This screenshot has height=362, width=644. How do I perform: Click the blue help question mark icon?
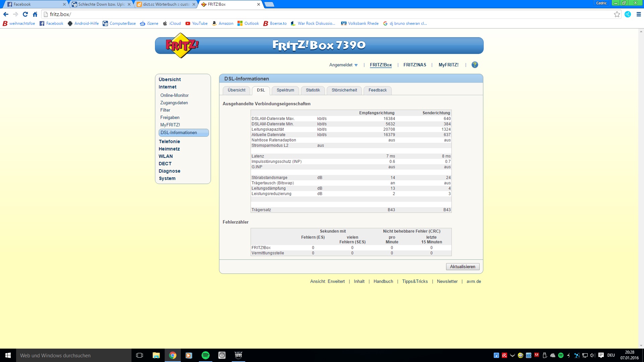[475, 65]
